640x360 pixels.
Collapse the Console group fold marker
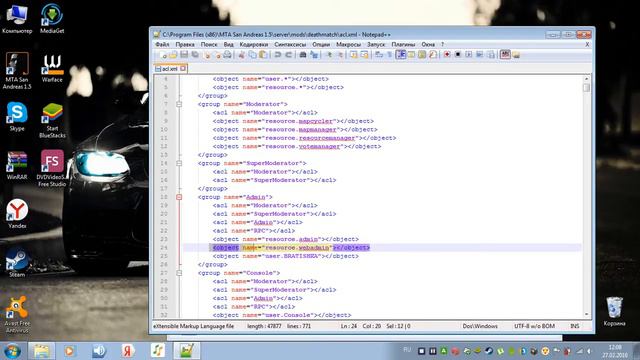click(x=179, y=273)
